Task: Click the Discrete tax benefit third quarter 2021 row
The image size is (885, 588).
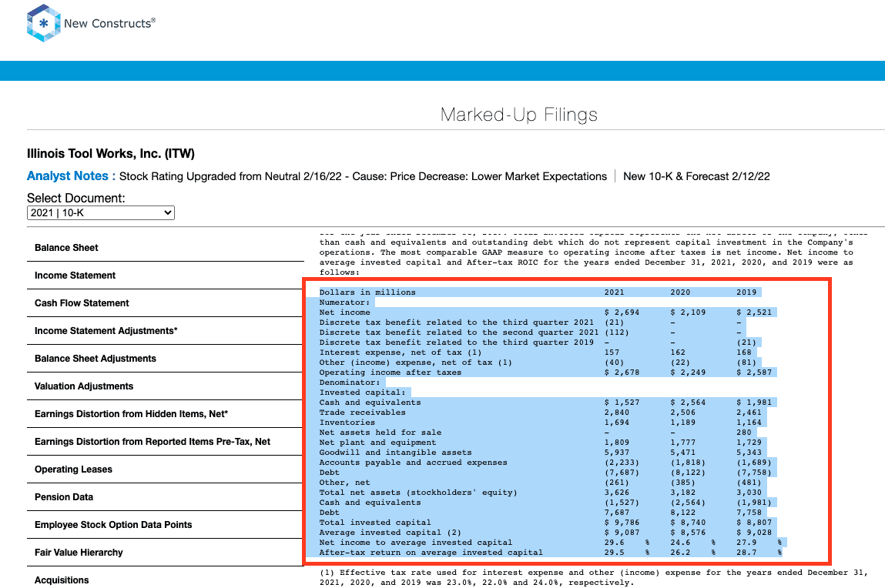Action: (457, 322)
